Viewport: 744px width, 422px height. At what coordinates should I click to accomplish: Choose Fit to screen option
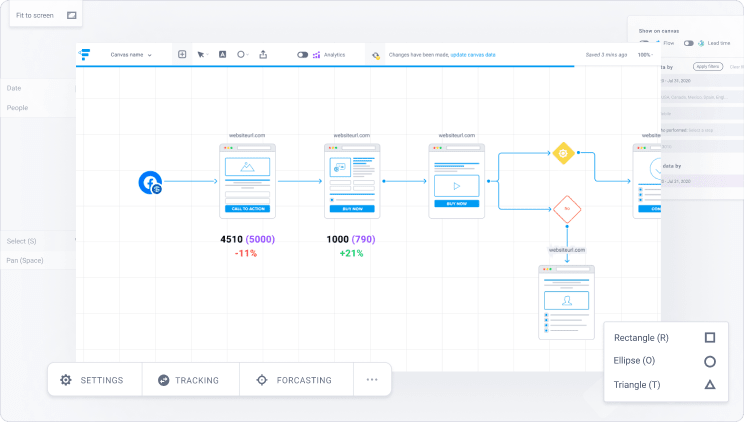pyautogui.click(x=46, y=15)
